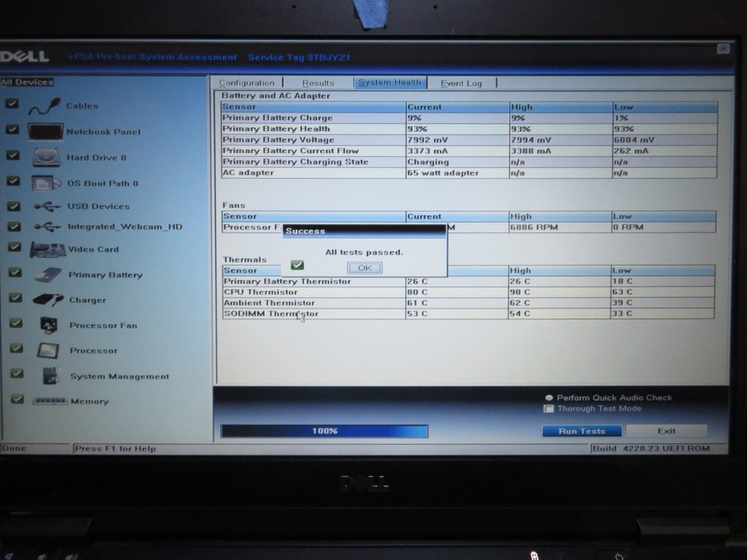The height and width of the screenshot is (560, 747).
Task: Select the Hard Drive 0 icon
Action: tap(46, 157)
